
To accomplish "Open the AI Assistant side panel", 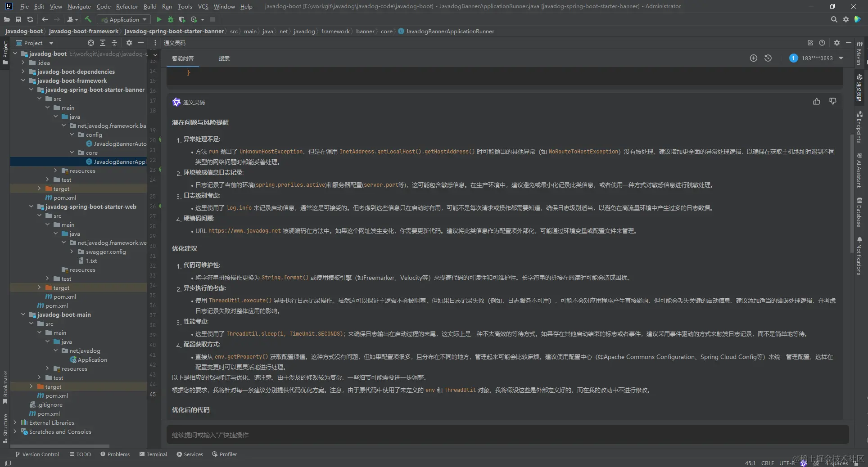I will coord(859,170).
